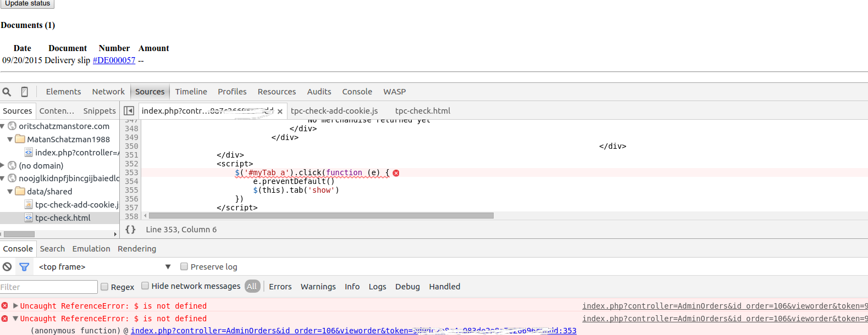Clear the console log icon

click(7, 267)
